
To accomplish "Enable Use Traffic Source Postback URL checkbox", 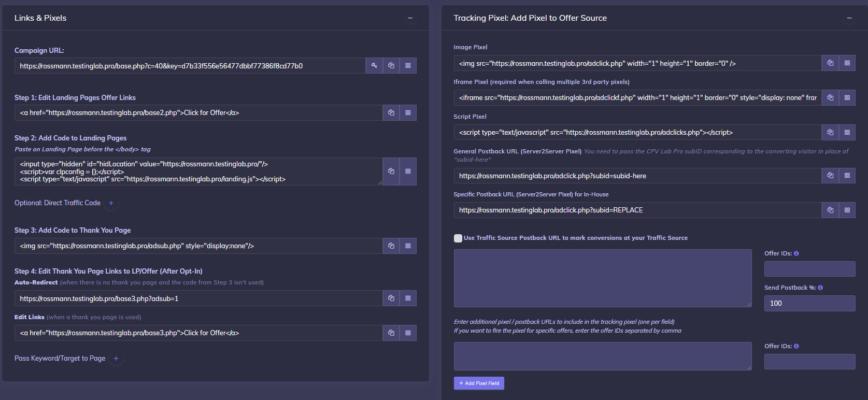I will [458, 238].
